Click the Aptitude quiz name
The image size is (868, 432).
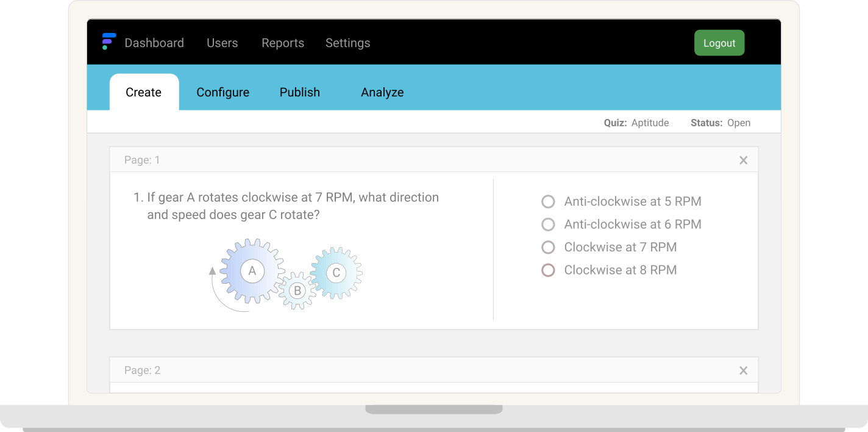(650, 123)
